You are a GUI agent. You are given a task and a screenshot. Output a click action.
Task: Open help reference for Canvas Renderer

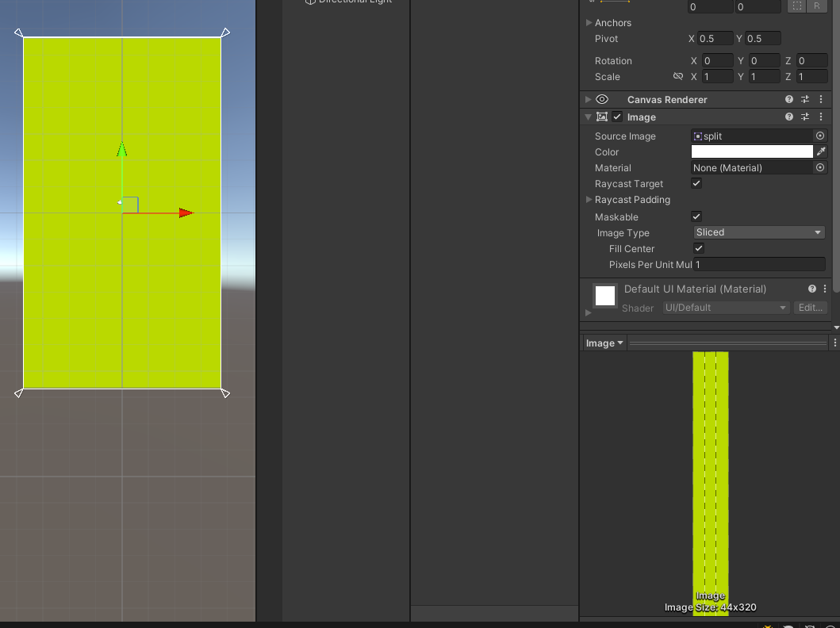789,100
